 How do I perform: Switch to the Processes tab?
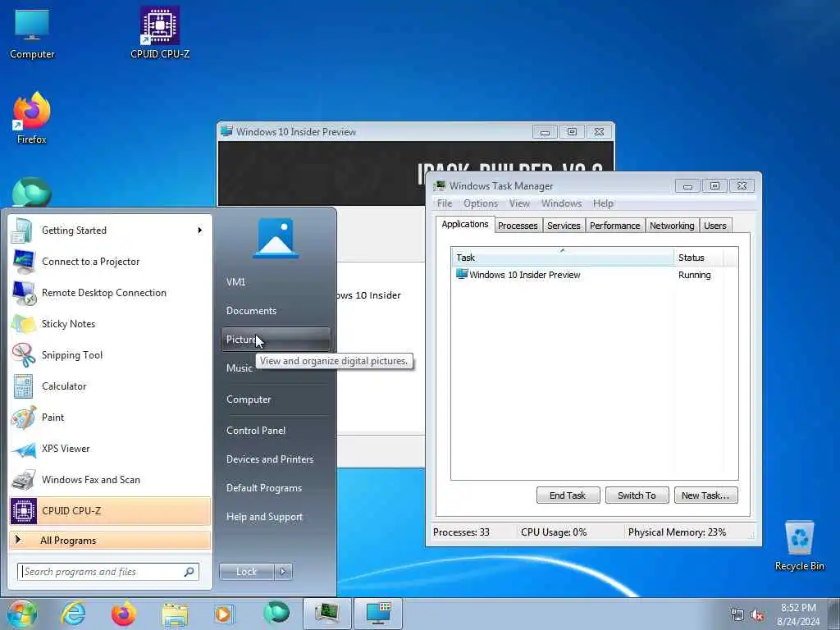pyautogui.click(x=518, y=226)
